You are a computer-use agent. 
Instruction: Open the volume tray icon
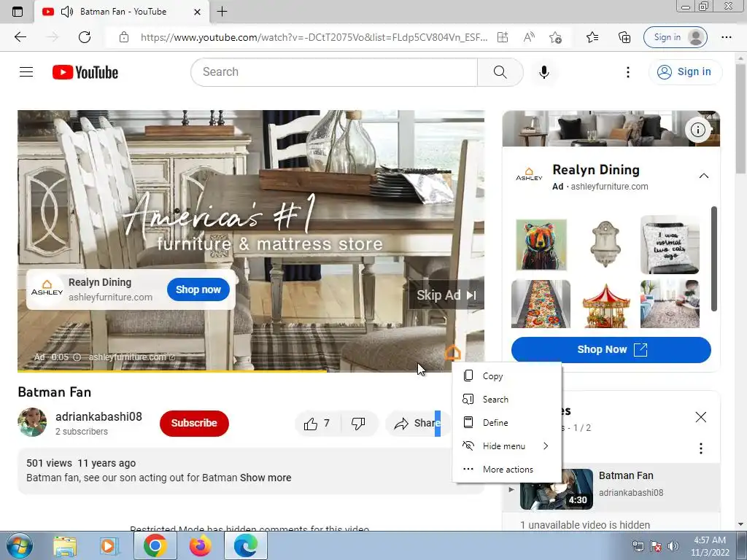coord(673,546)
